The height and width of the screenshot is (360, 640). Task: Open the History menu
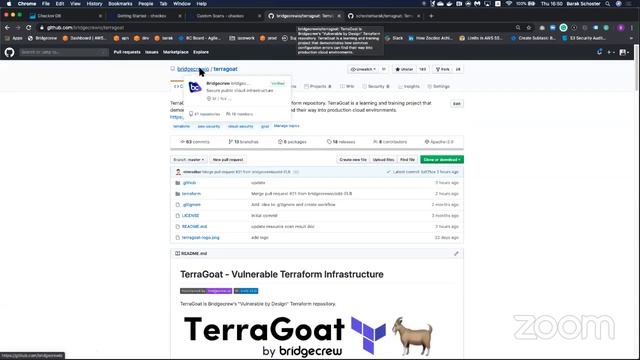coord(94,4)
